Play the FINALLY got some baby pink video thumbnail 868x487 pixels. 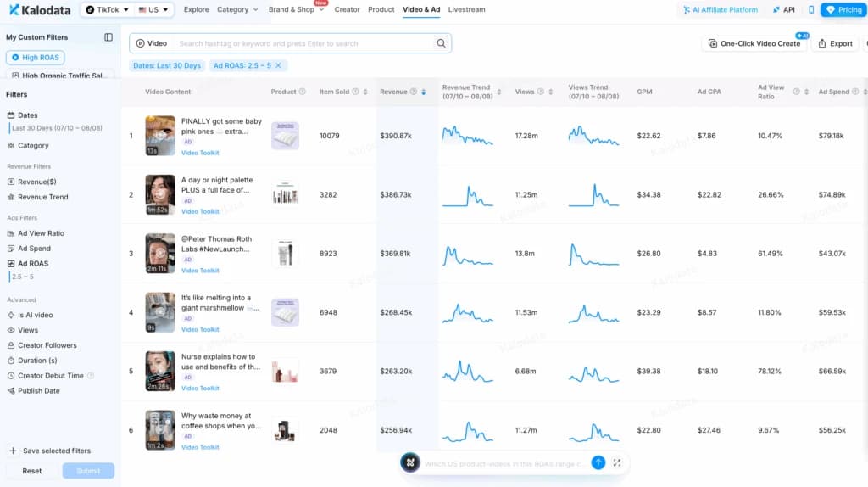(160, 136)
